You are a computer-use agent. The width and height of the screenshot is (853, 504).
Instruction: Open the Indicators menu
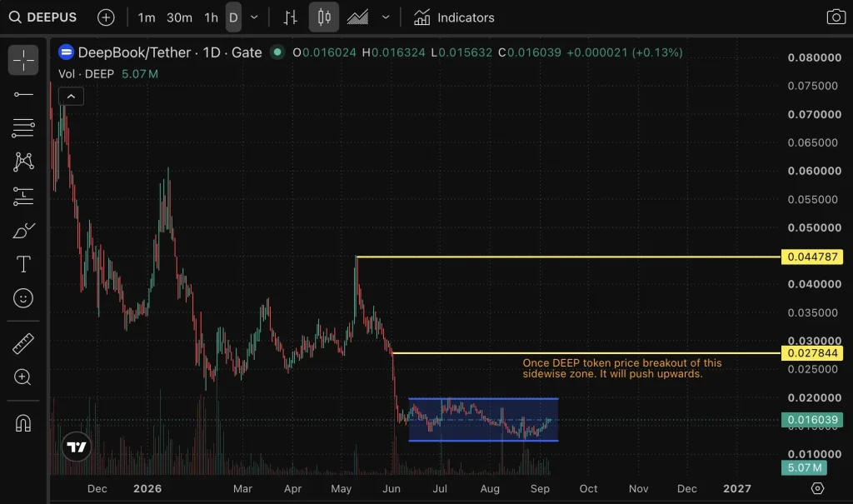pos(454,17)
